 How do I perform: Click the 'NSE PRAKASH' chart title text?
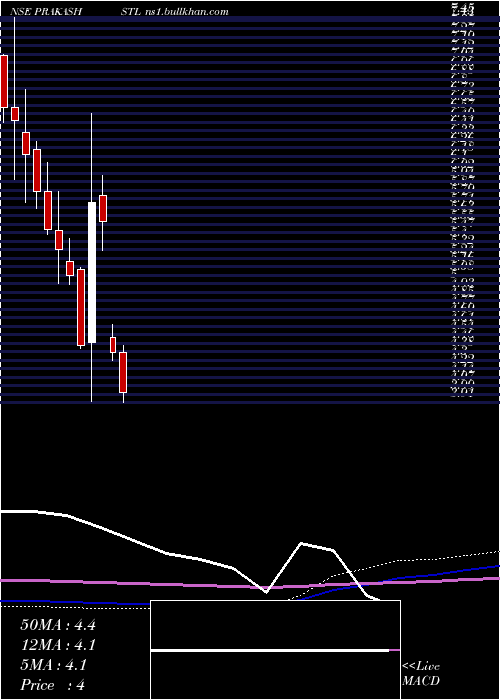coord(46,12)
